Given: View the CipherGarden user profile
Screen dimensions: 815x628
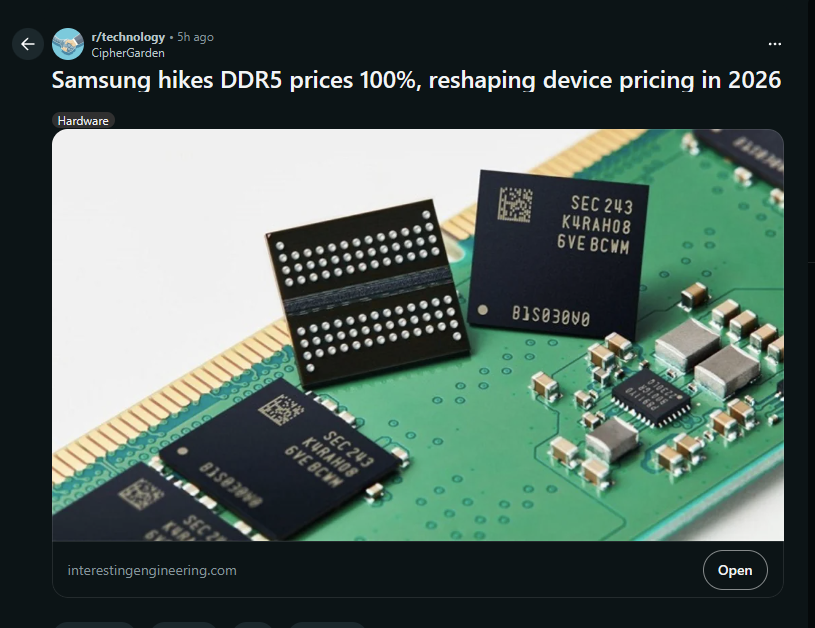Looking at the screenshot, I should click(x=128, y=53).
